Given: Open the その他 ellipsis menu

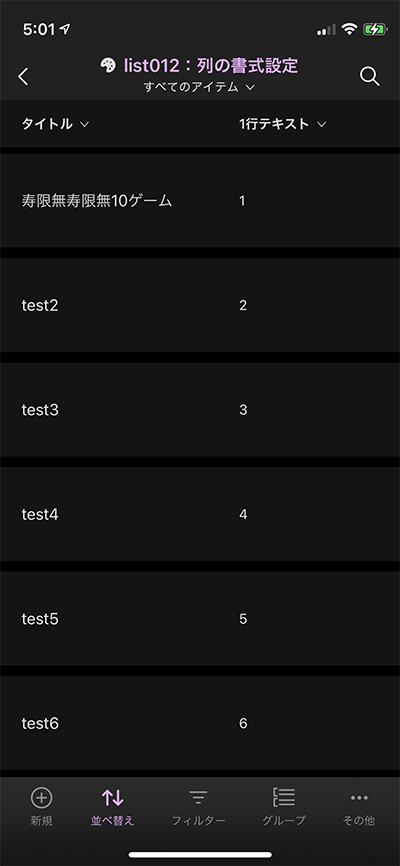Looking at the screenshot, I should (x=359, y=798).
